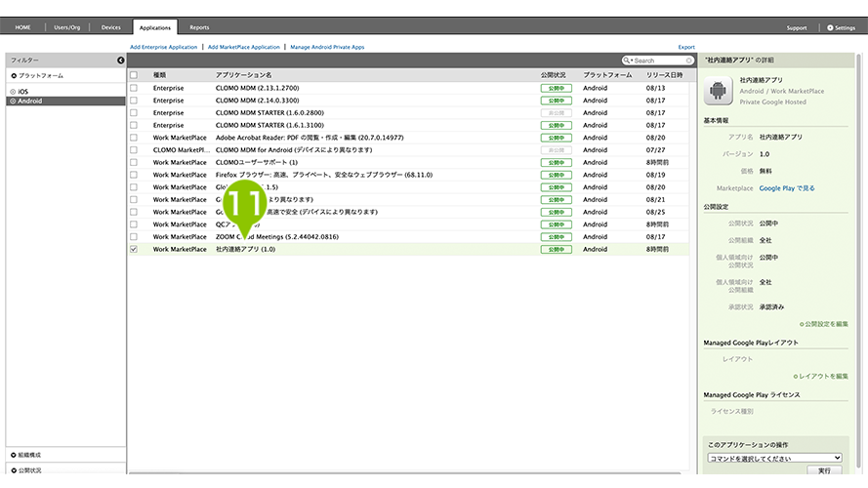The image size is (868, 488).
Task: Click Add MarketPlace Application link
Action: click(x=243, y=47)
